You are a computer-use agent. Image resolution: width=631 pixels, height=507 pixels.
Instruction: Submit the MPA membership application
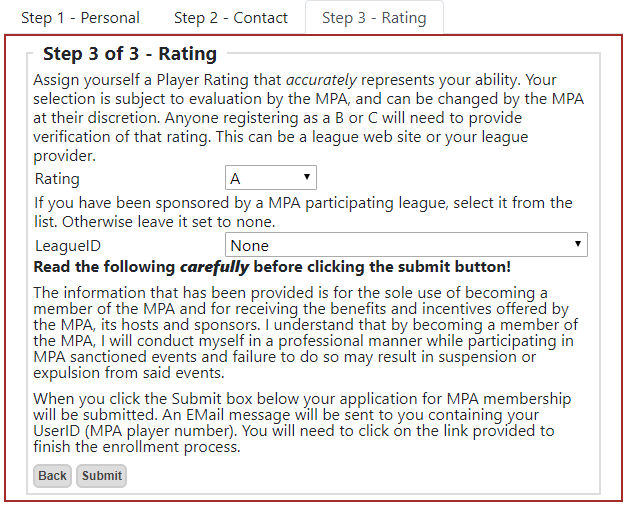click(101, 476)
